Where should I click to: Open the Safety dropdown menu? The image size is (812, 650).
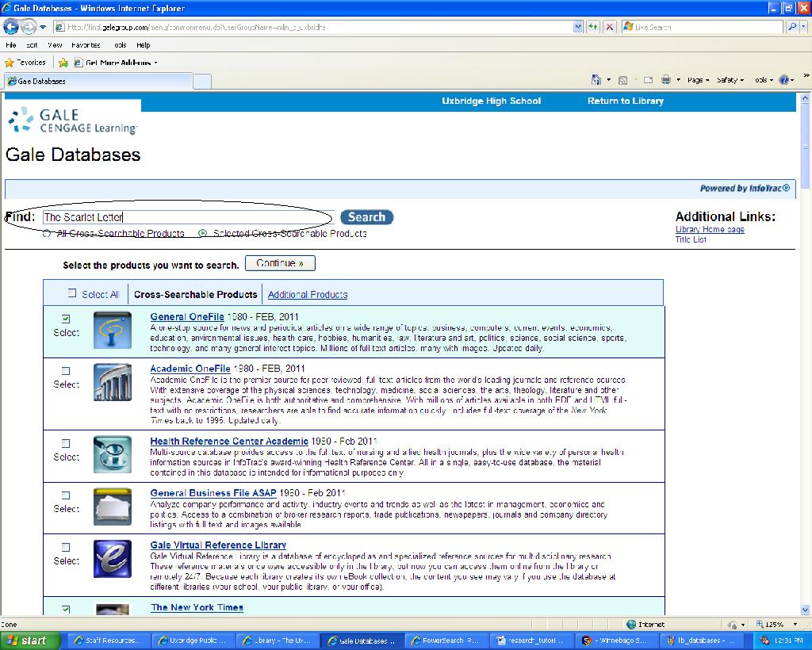click(x=730, y=80)
